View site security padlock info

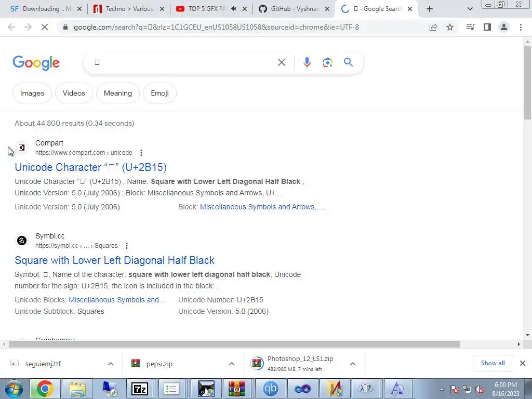point(66,27)
